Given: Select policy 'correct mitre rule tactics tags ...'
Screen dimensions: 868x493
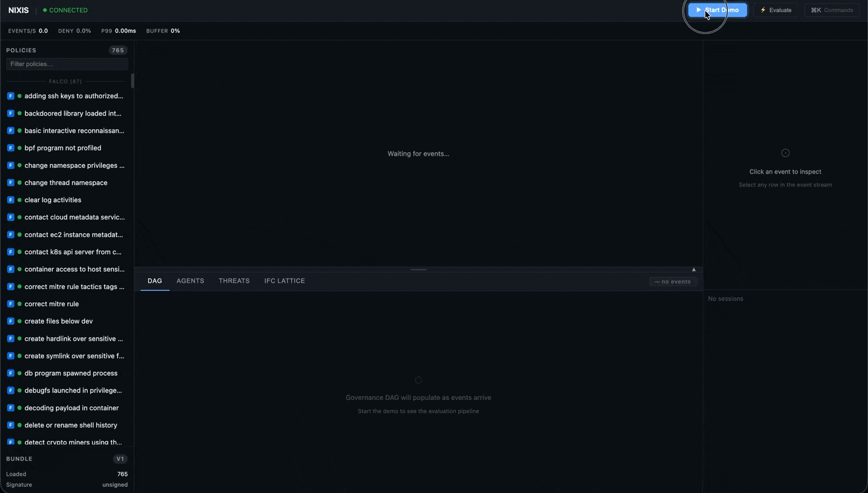Looking at the screenshot, I should [67, 287].
